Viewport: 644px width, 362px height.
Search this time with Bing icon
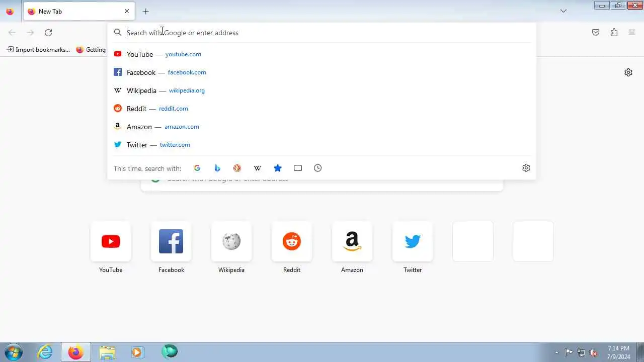[217, 168]
